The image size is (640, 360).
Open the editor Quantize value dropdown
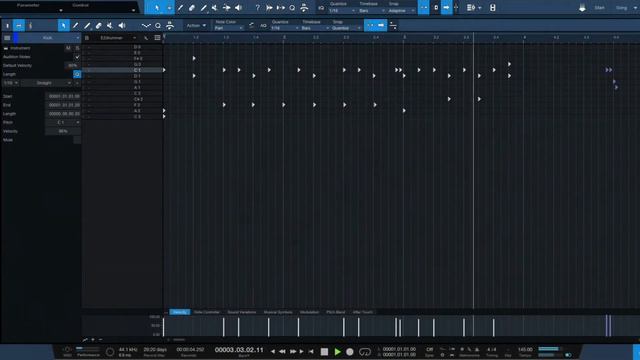click(284, 28)
